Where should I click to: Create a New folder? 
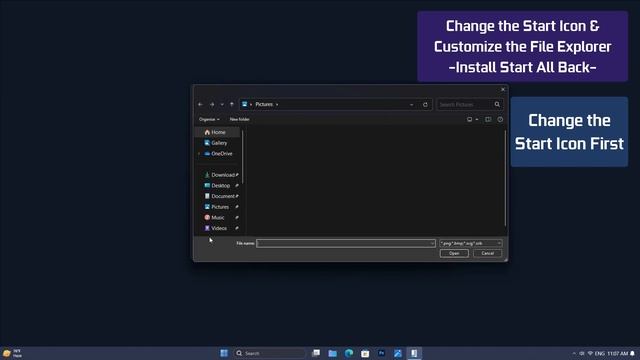(240, 119)
